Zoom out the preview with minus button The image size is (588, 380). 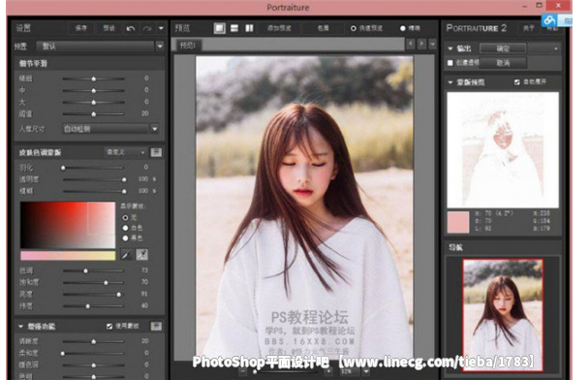[243, 371]
